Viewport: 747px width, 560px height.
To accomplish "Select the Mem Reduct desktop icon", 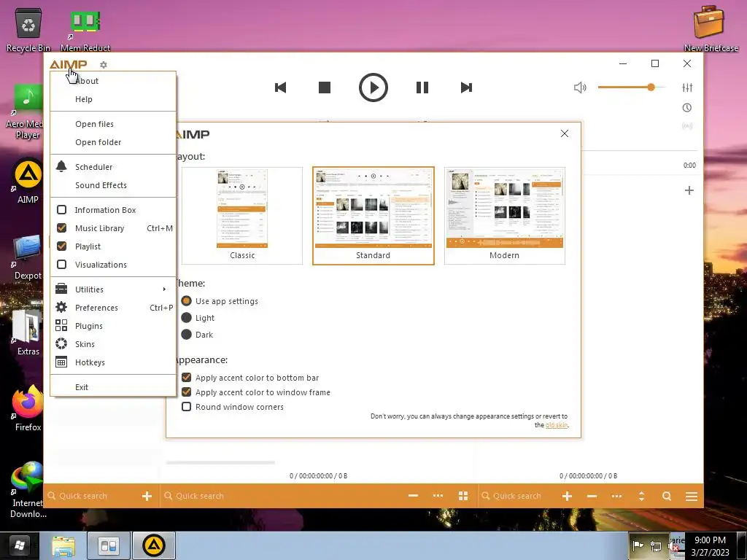I will coord(85,29).
